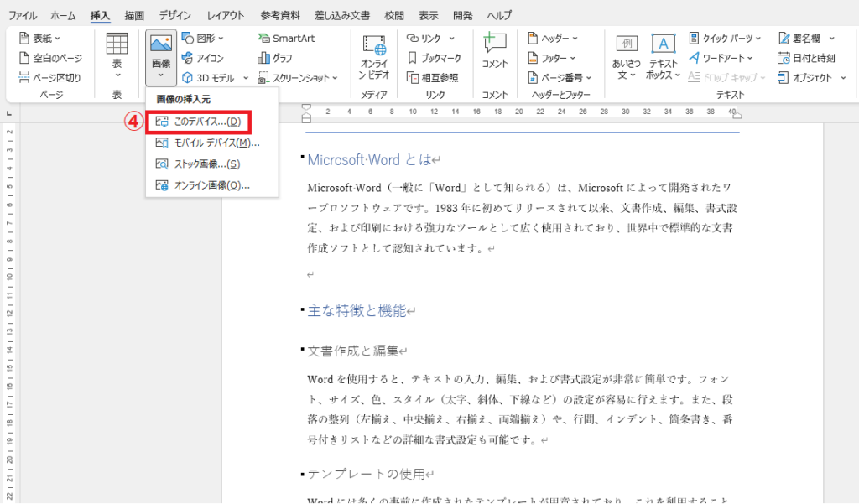Click the 3D モデル button
The width and height of the screenshot is (859, 504).
tap(209, 78)
